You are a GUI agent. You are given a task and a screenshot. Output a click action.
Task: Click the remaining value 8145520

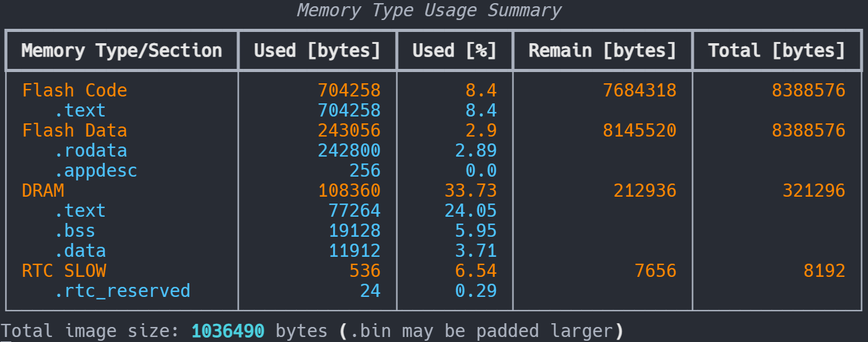[640, 130]
